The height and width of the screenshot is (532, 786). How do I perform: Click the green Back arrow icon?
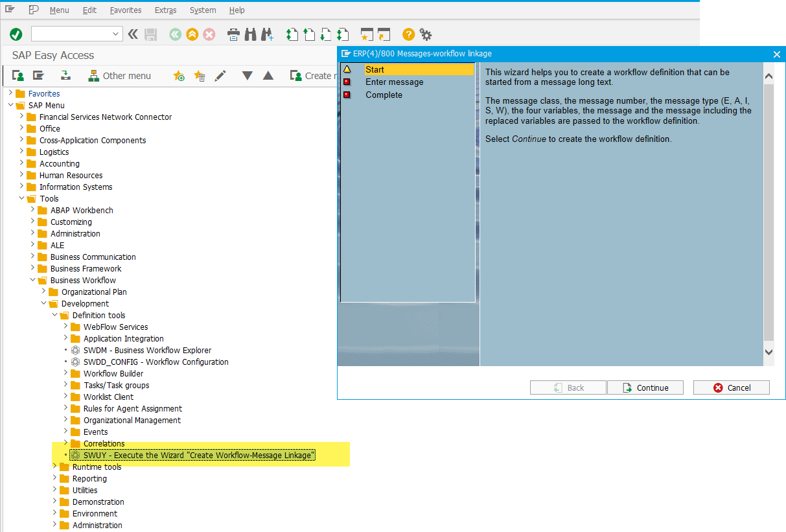pos(175,34)
